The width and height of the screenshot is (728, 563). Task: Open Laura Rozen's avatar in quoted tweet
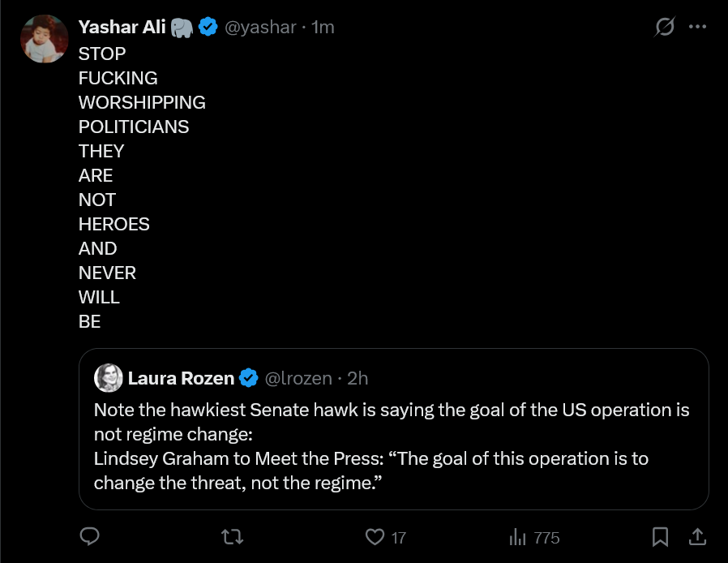coord(108,378)
